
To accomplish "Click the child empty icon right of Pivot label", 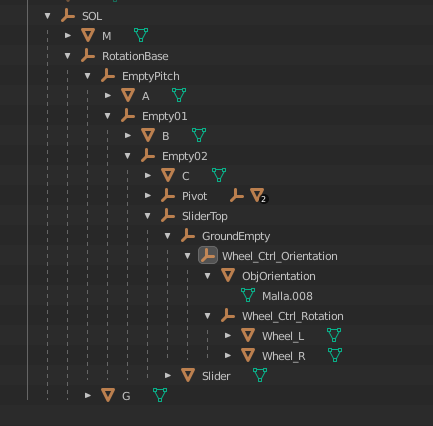I will point(237,196).
